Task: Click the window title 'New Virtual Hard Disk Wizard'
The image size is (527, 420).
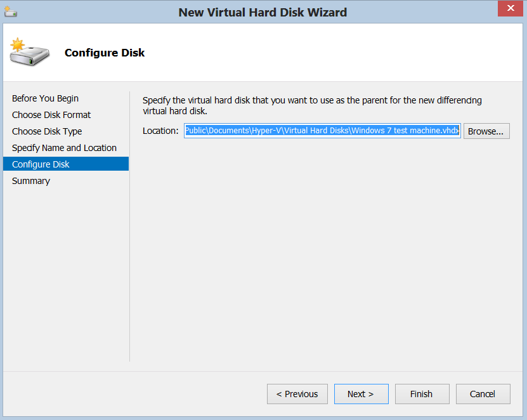Action: pyautogui.click(x=263, y=13)
